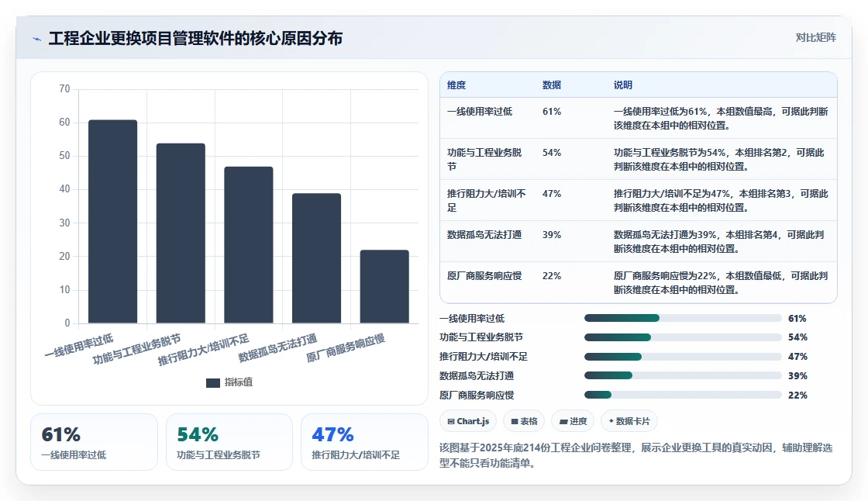Click the 推行阻力大/培训不足 chart bar
Viewport: 868px width, 501px height.
(x=249, y=245)
